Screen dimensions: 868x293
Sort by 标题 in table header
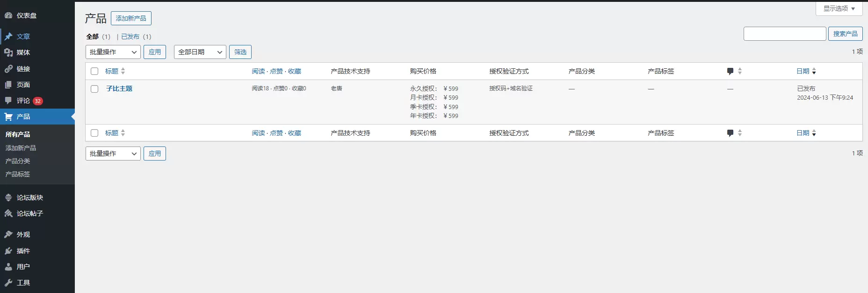[x=115, y=71]
